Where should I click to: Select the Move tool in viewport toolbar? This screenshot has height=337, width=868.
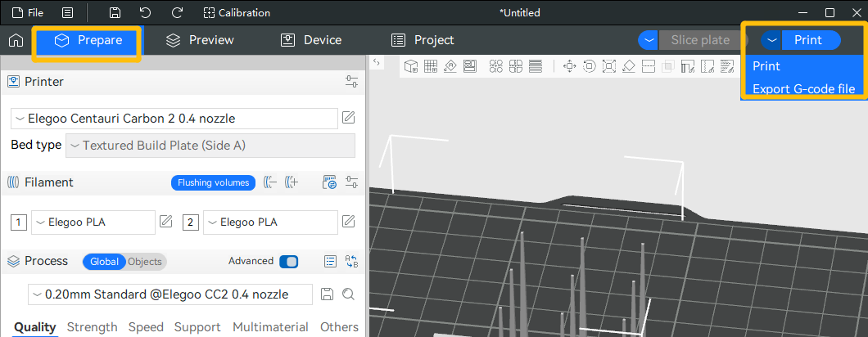click(x=569, y=66)
